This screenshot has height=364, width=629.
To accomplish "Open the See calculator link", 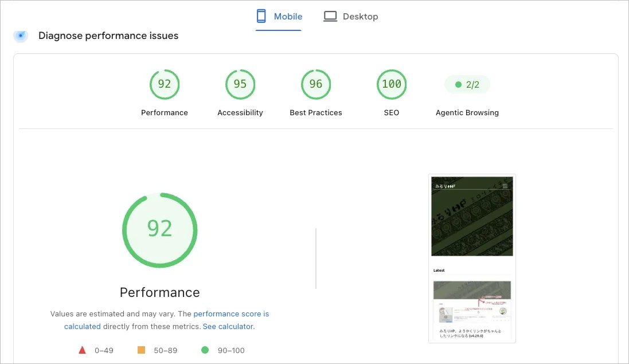I will [229, 326].
